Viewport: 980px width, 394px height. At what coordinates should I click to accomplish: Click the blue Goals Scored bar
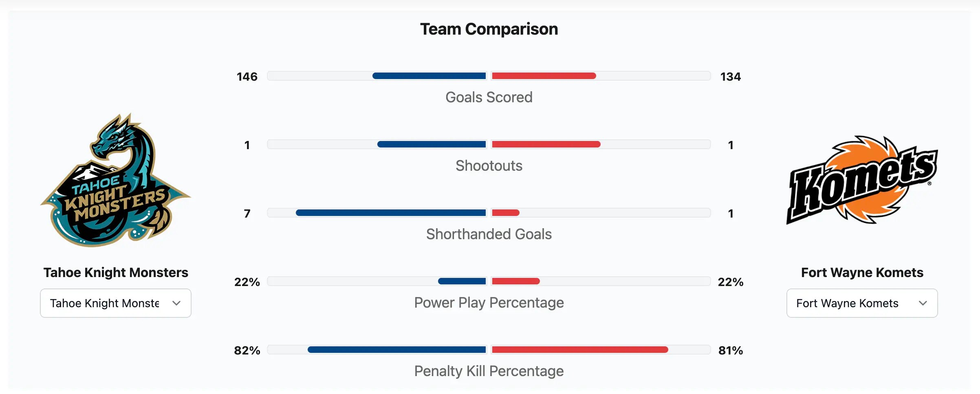pyautogui.click(x=429, y=76)
